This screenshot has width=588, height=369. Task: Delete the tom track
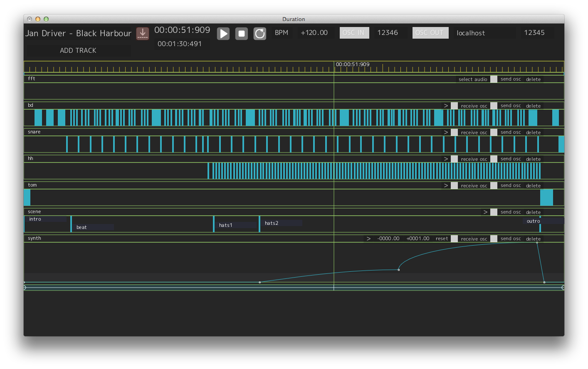pos(534,186)
